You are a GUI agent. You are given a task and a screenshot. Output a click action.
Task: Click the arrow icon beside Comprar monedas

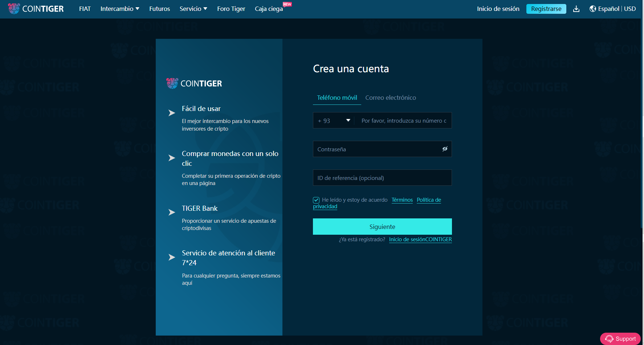coord(172,158)
